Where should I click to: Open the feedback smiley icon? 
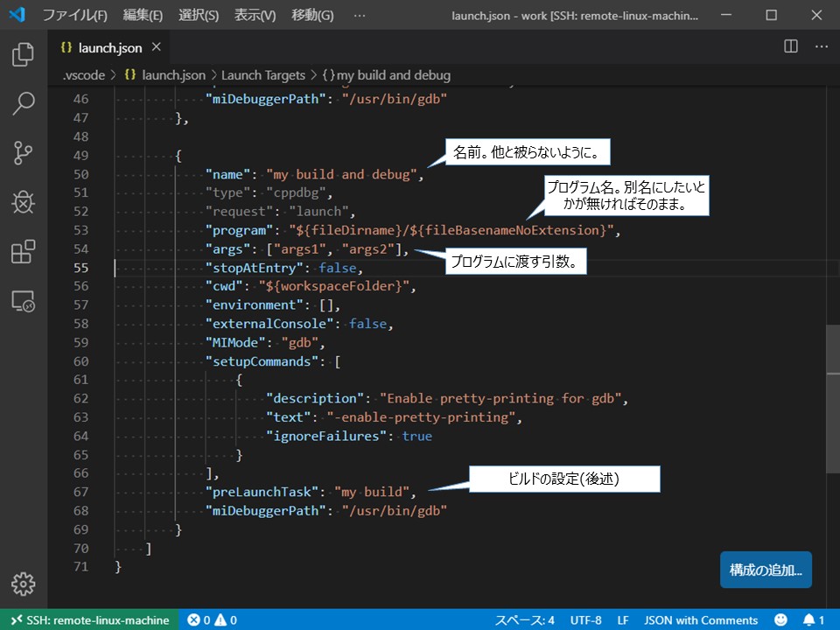click(x=781, y=619)
